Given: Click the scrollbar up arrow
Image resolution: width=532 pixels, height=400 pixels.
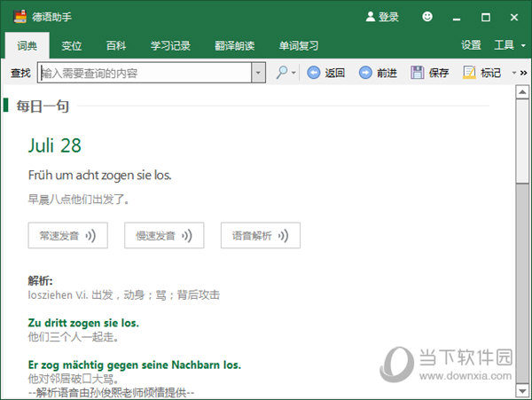Looking at the screenshot, I should [x=522, y=92].
